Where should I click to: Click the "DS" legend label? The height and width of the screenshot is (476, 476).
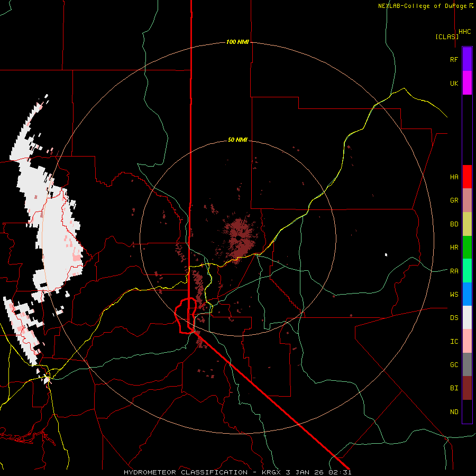coord(454,318)
